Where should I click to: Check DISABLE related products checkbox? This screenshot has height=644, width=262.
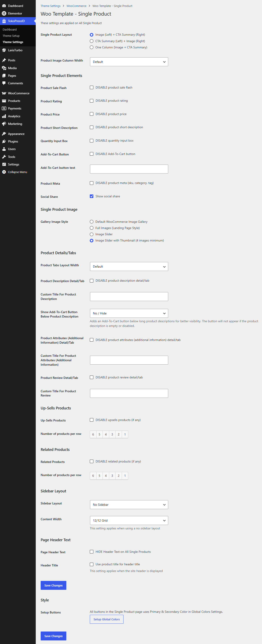92,462
